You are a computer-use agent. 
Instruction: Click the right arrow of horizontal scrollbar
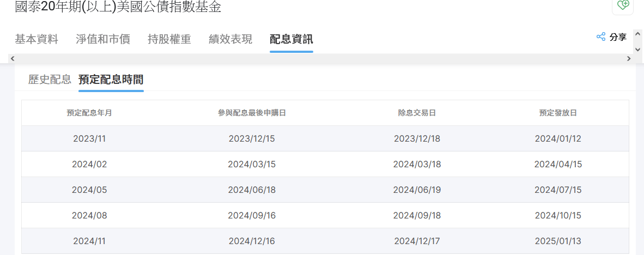pyautogui.click(x=629, y=58)
